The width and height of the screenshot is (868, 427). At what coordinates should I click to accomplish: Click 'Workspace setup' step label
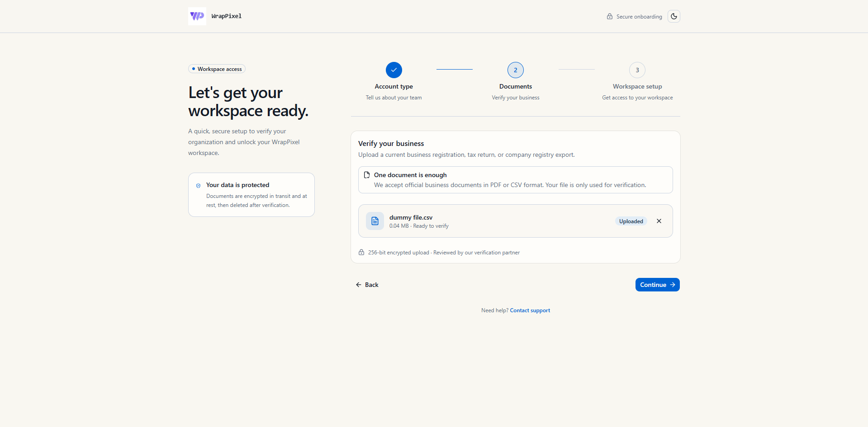coord(637,86)
